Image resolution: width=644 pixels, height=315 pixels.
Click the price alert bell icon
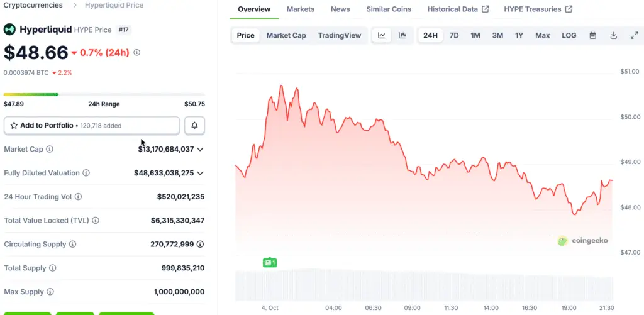point(194,126)
